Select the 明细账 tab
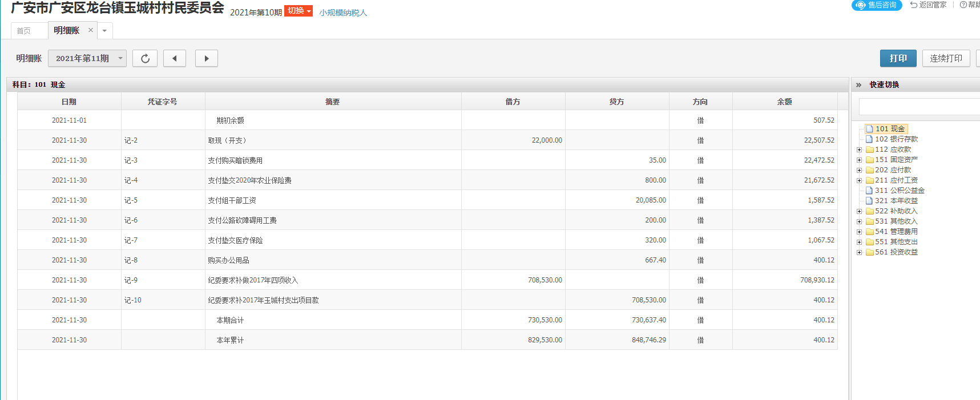This screenshot has width=980, height=400. pos(66,30)
